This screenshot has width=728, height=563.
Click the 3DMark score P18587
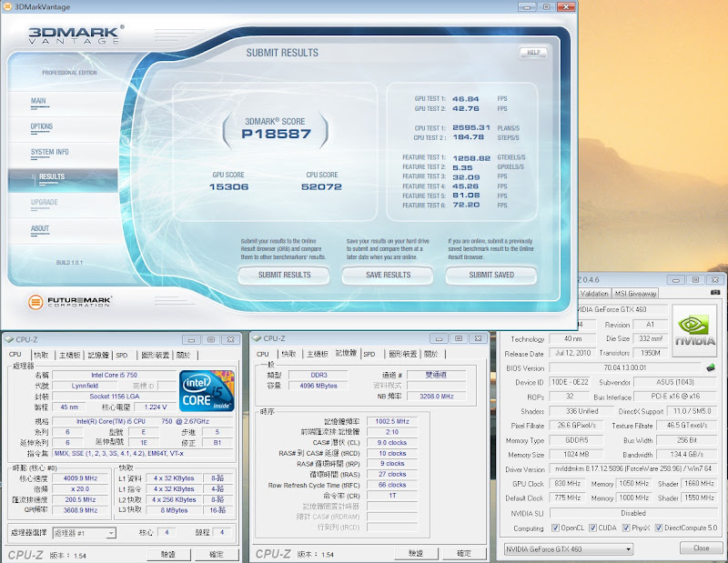(276, 134)
